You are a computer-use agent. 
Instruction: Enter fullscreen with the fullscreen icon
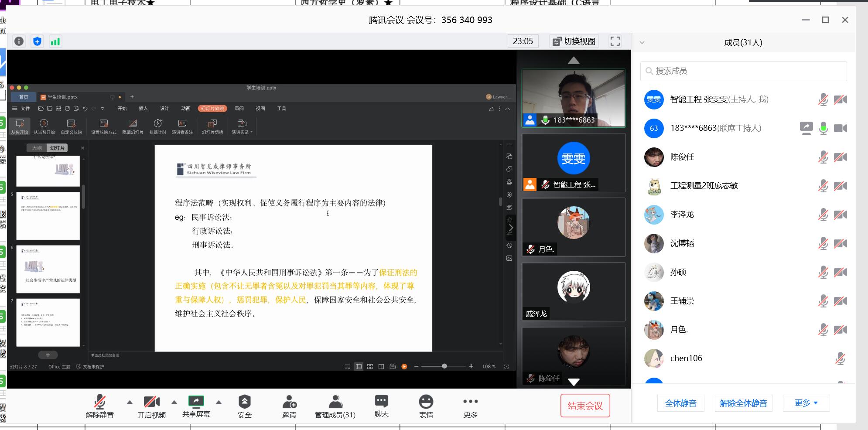click(x=615, y=41)
